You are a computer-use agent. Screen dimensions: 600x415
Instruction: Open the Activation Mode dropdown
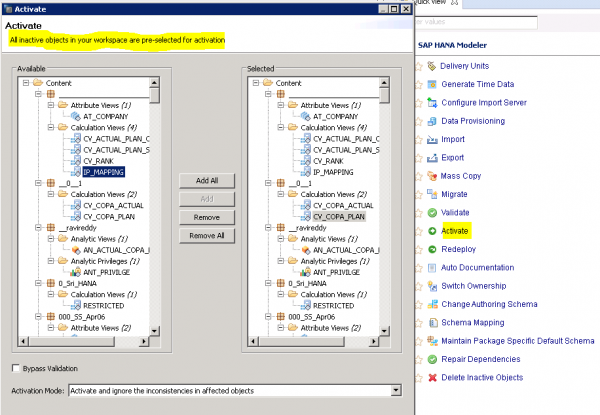coord(396,391)
